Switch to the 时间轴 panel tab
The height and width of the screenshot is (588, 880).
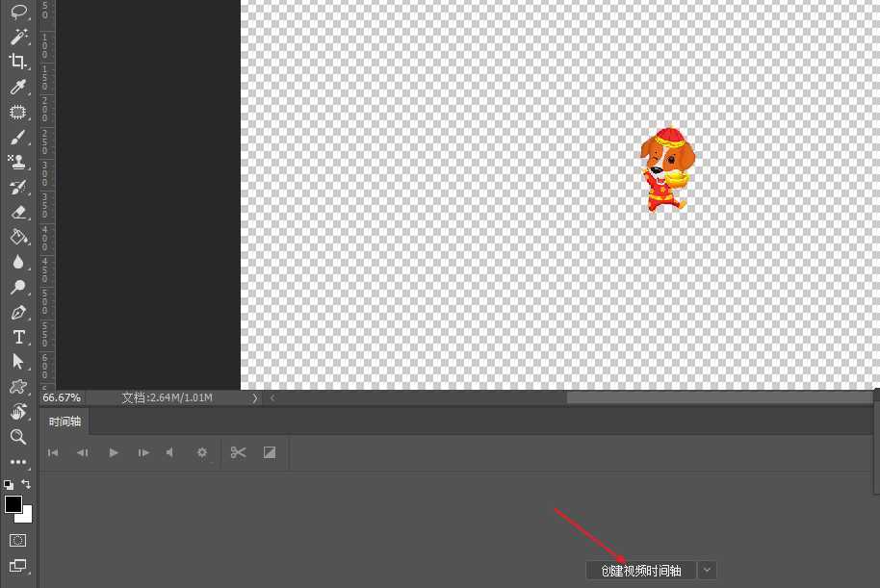65,422
